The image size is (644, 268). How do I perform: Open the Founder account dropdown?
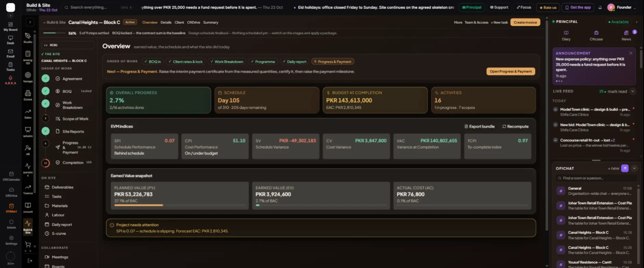pos(621,7)
